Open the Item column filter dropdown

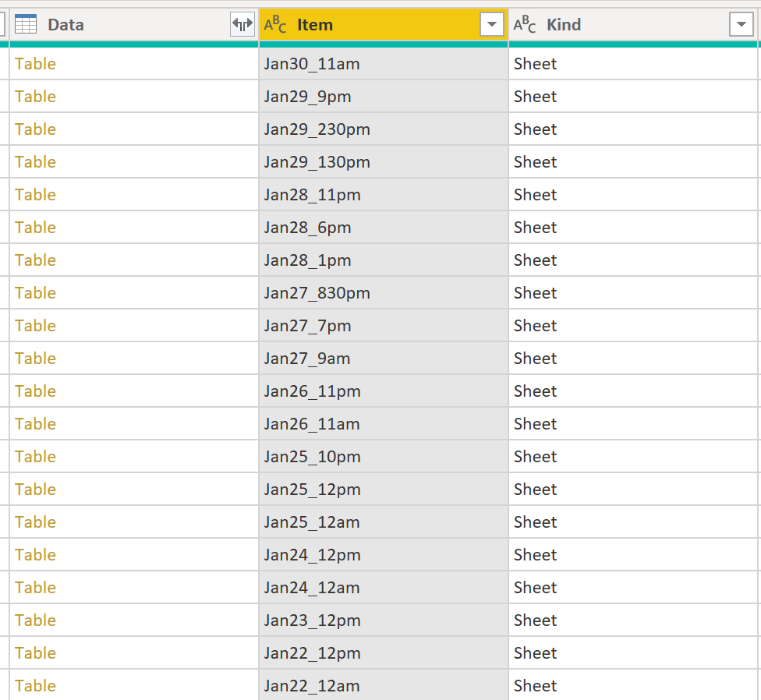[492, 24]
